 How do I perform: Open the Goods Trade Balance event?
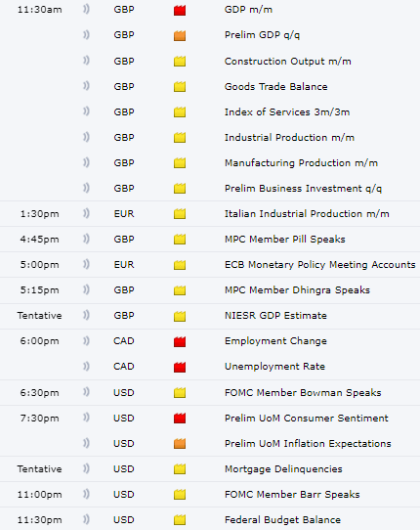pos(276,86)
